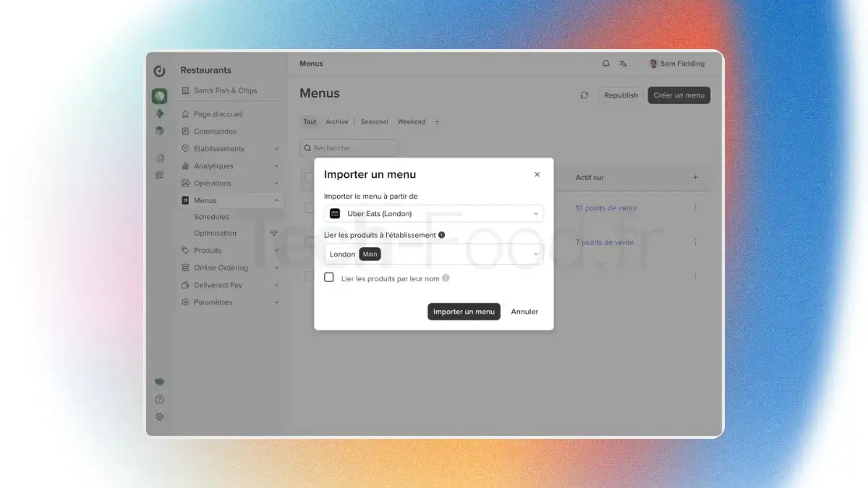Open kebab menu for 10 points de vente row
Image resolution: width=868 pixels, height=488 pixels.
point(696,207)
